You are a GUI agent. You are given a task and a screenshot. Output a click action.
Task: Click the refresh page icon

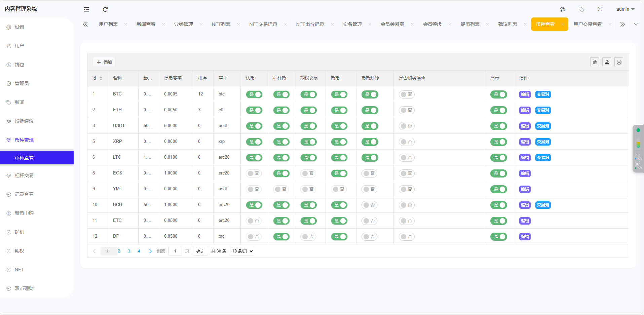tap(105, 9)
